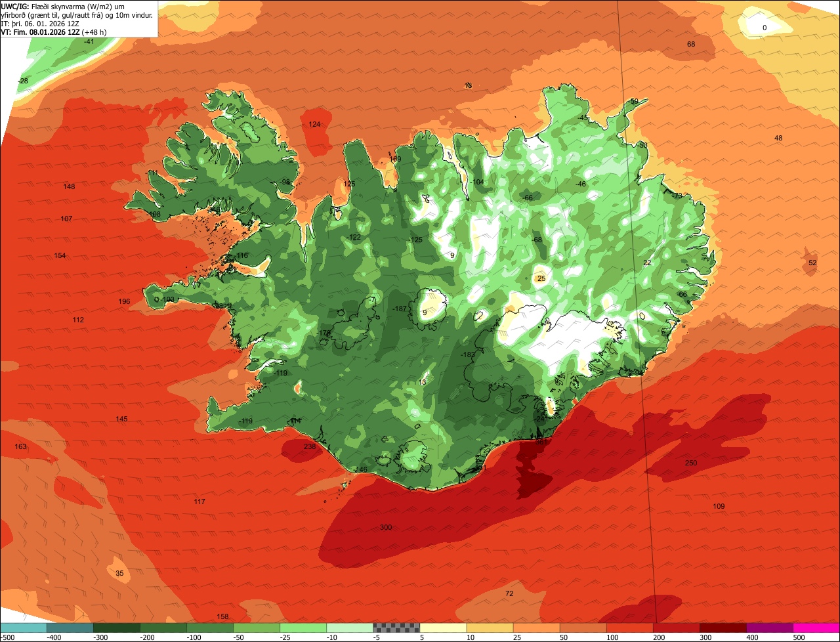This screenshot has height=642, width=840.
Task: Click the '-122' flux value
Action: [x=354, y=237]
